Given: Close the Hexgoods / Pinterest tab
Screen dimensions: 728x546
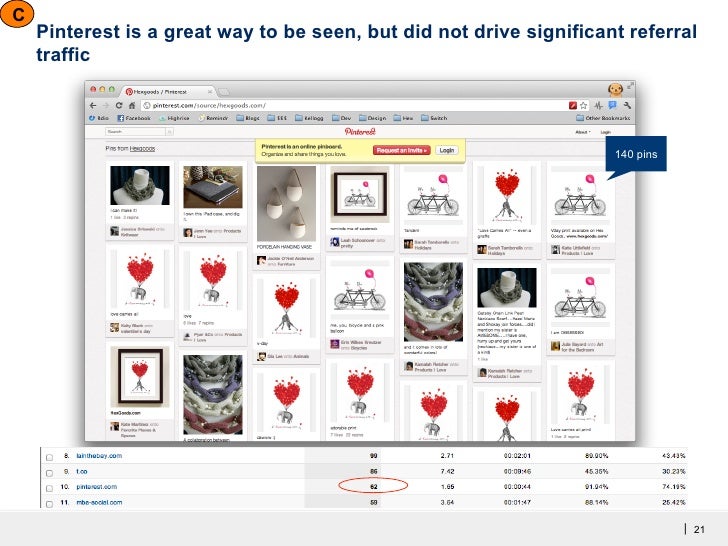Looking at the screenshot, I should click(x=210, y=91).
